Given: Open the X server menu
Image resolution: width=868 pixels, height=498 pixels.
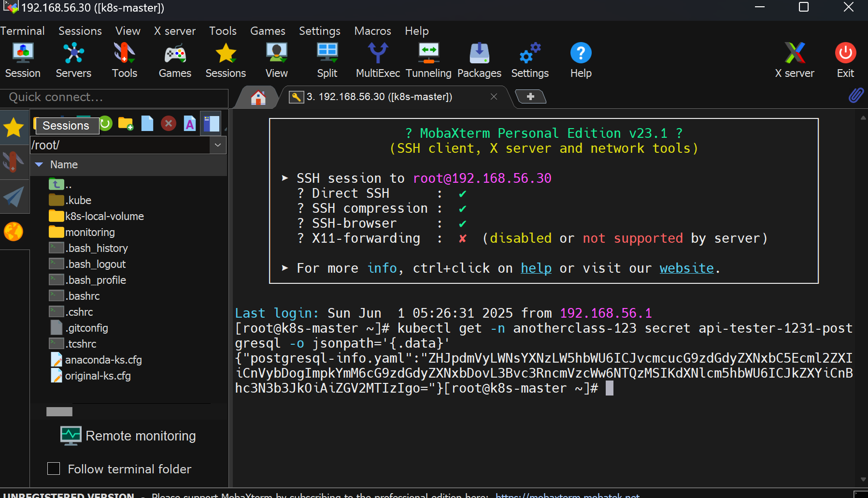Looking at the screenshot, I should pyautogui.click(x=175, y=31).
